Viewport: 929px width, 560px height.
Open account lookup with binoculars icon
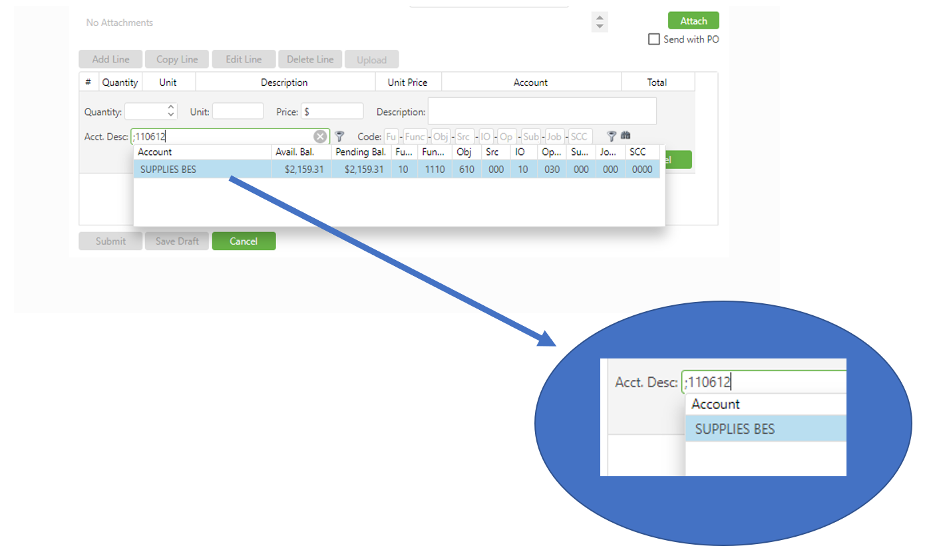coord(626,136)
